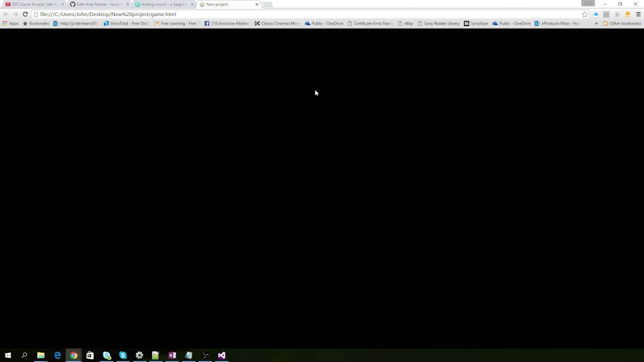Viewport: 644px width, 362px height.
Task: Click the yellow circle extension icon
Action: [x=627, y=14]
